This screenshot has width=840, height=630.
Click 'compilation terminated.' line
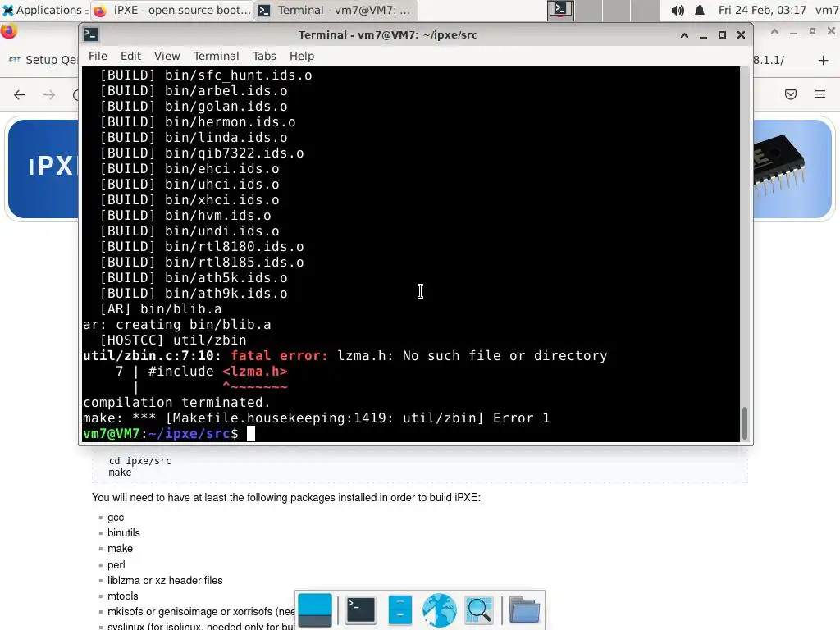pyautogui.click(x=177, y=402)
